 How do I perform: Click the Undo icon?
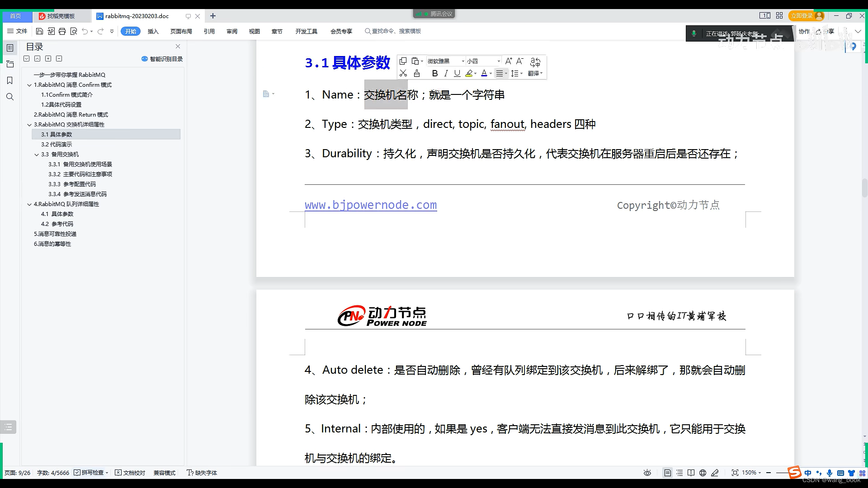tap(85, 31)
